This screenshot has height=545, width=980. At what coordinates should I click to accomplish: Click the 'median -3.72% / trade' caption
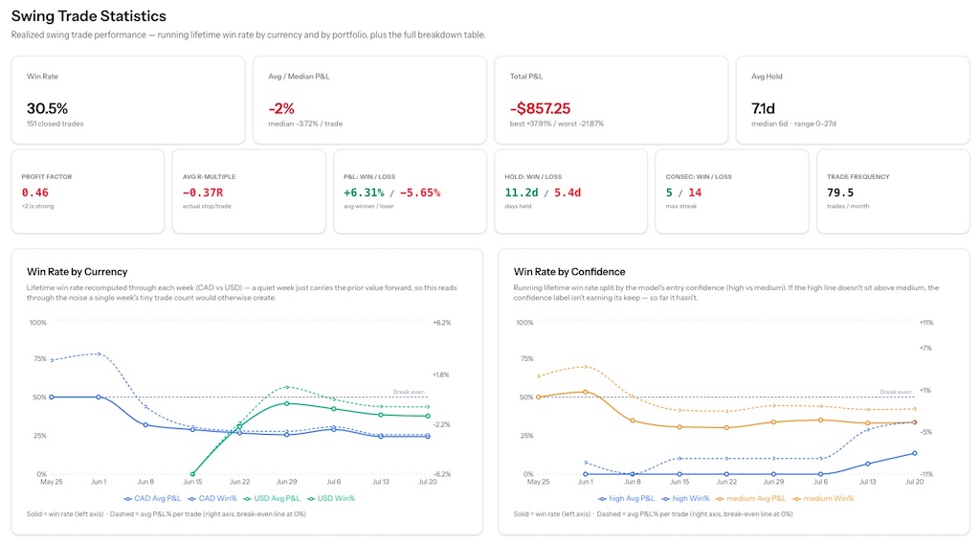[305, 124]
